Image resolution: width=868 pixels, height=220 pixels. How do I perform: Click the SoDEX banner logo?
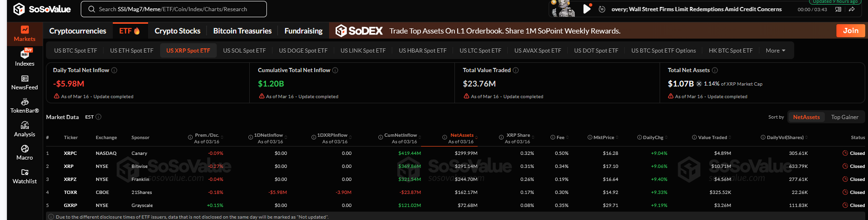click(x=359, y=31)
